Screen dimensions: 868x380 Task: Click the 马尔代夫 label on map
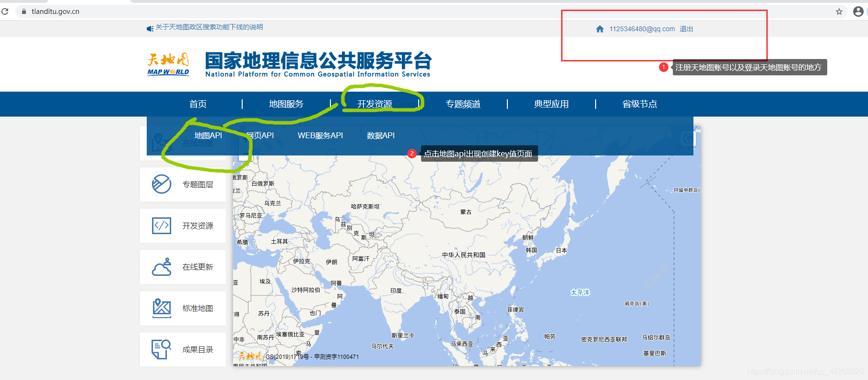pos(383,346)
